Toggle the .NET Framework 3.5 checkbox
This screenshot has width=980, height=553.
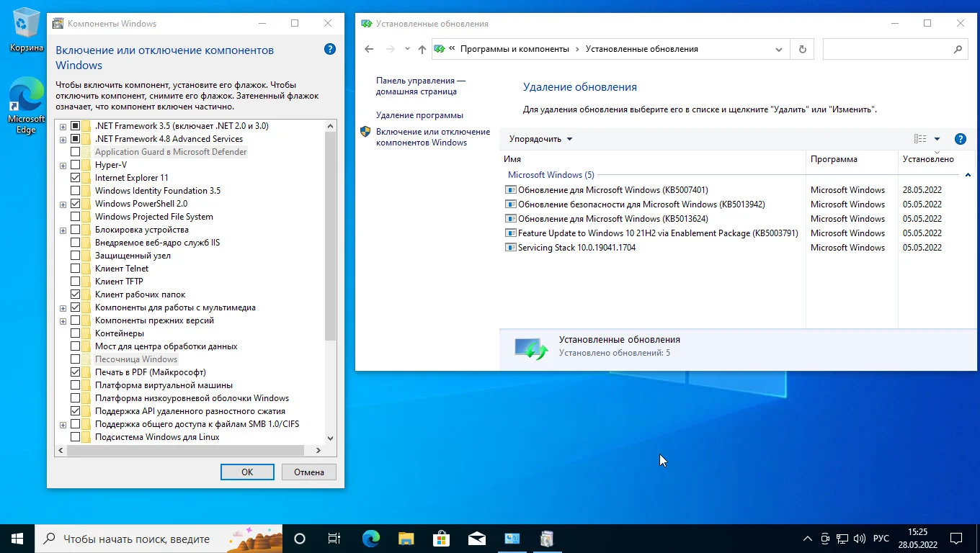tap(76, 126)
